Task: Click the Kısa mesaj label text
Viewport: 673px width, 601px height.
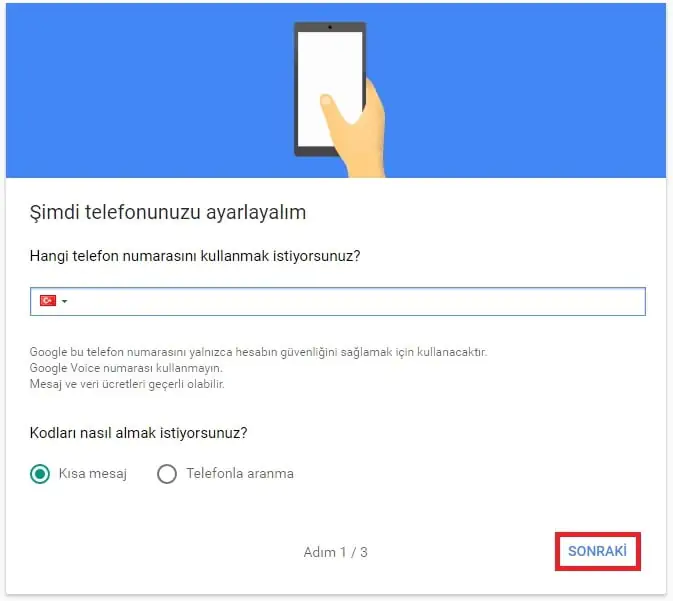Action: click(x=93, y=474)
